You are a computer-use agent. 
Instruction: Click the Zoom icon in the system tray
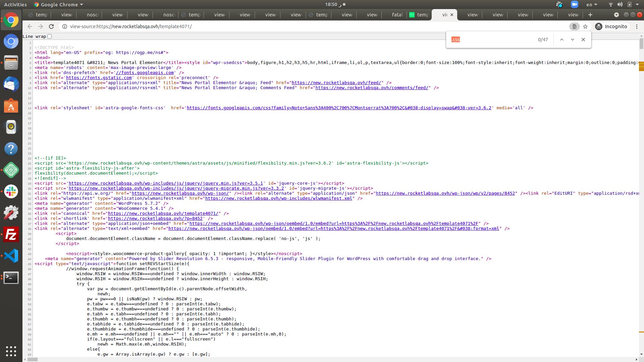[x=575, y=4]
